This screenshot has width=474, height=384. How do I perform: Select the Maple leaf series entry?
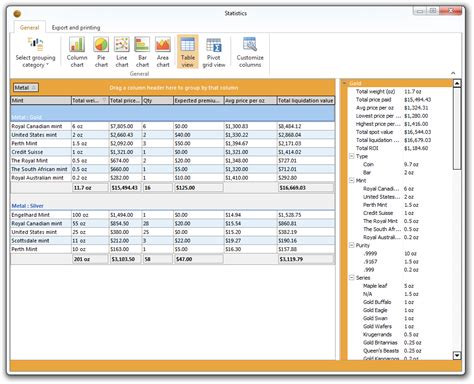click(x=400, y=286)
